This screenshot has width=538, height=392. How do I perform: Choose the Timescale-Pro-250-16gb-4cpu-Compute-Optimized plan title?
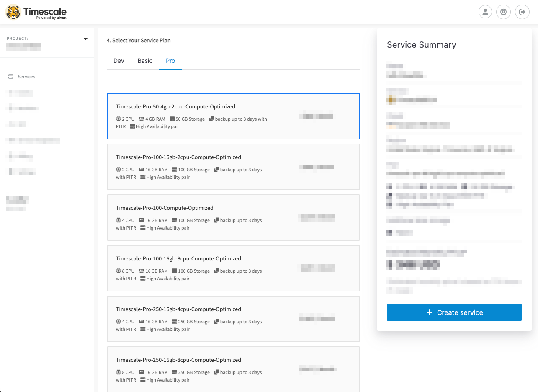point(178,309)
